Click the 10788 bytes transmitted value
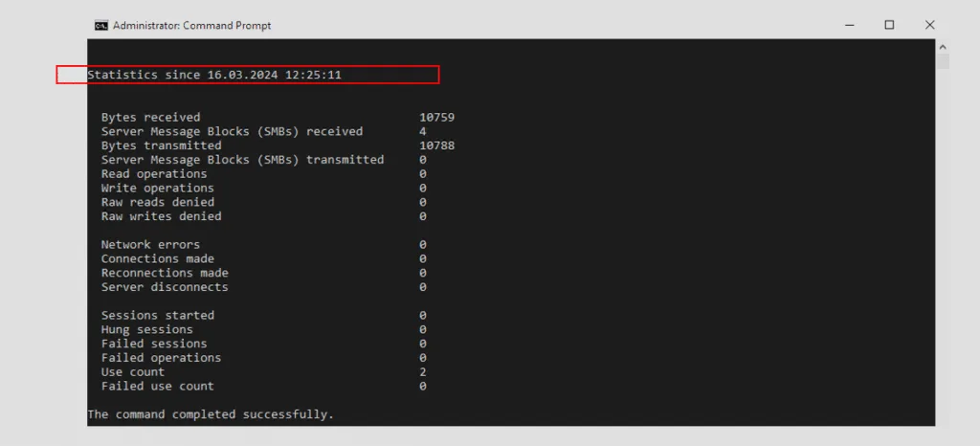This screenshot has width=980, height=446. (436, 145)
